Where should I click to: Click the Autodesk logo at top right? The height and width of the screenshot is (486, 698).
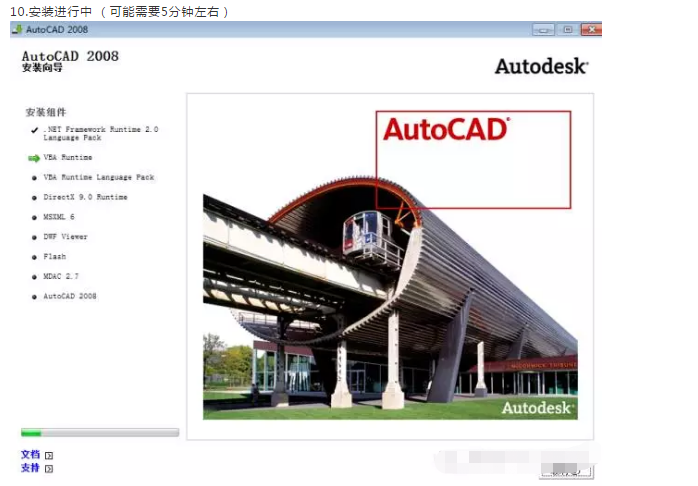[x=542, y=66]
